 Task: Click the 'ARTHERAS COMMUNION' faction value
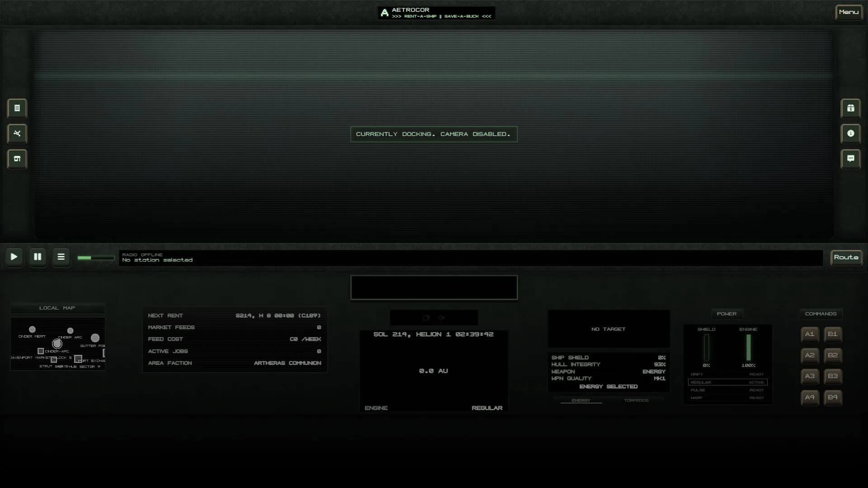click(288, 363)
